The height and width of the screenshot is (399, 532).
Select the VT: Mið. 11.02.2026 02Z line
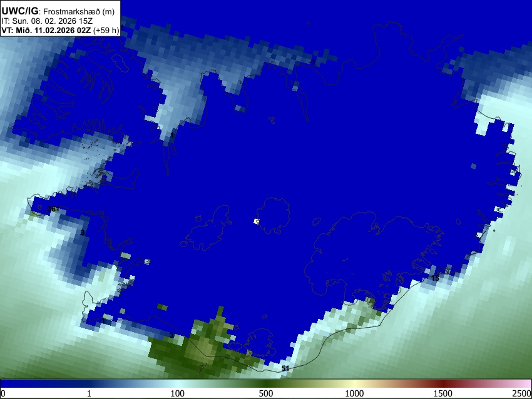click(x=60, y=30)
